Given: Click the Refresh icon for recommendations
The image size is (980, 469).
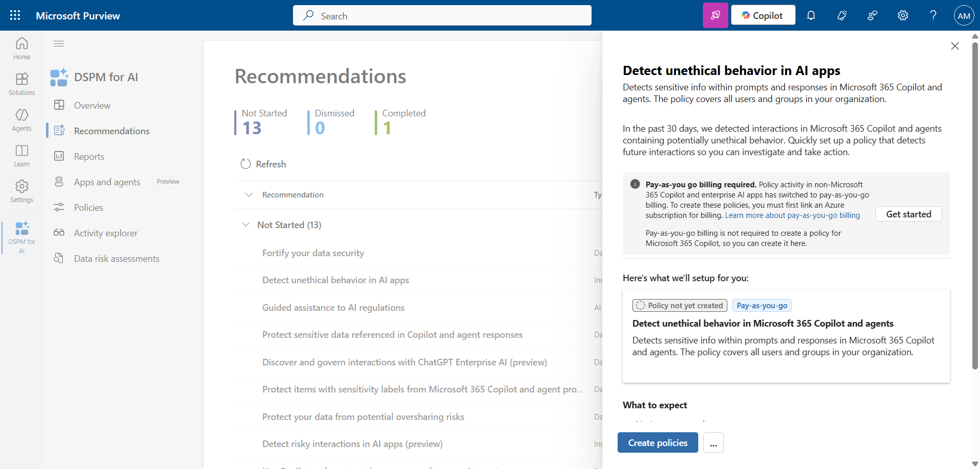Looking at the screenshot, I should pyautogui.click(x=246, y=164).
